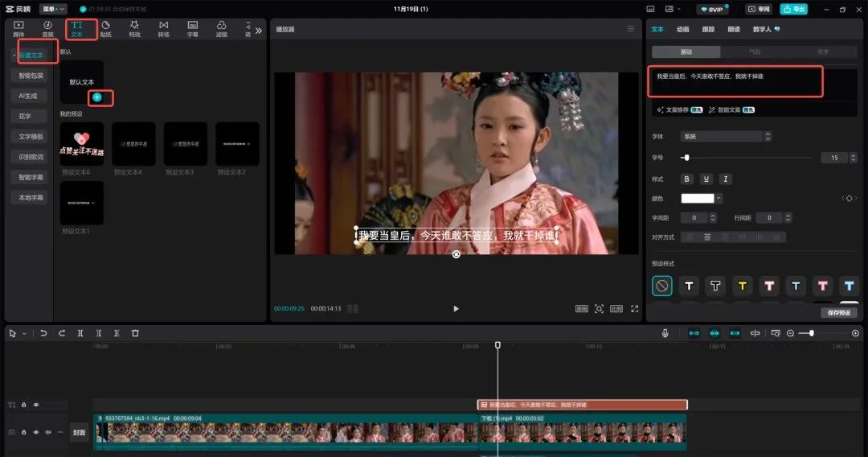Viewport: 868px width, 457px height.
Task: Click the timeline zoom out minus icon
Action: point(791,333)
